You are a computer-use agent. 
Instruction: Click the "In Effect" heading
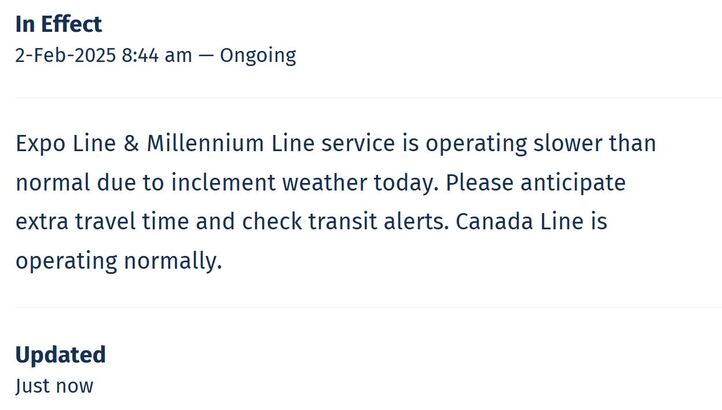tap(59, 24)
